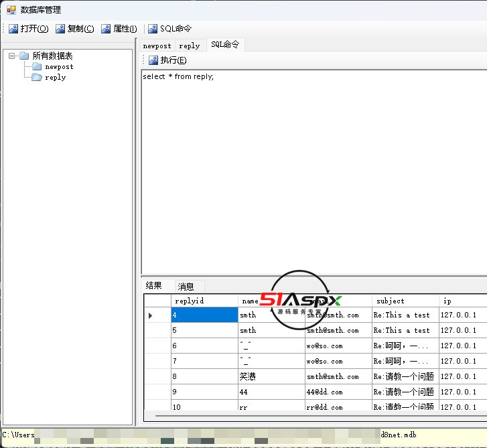Open the reply table in tree
This screenshot has width=487, height=448.
(x=56, y=77)
